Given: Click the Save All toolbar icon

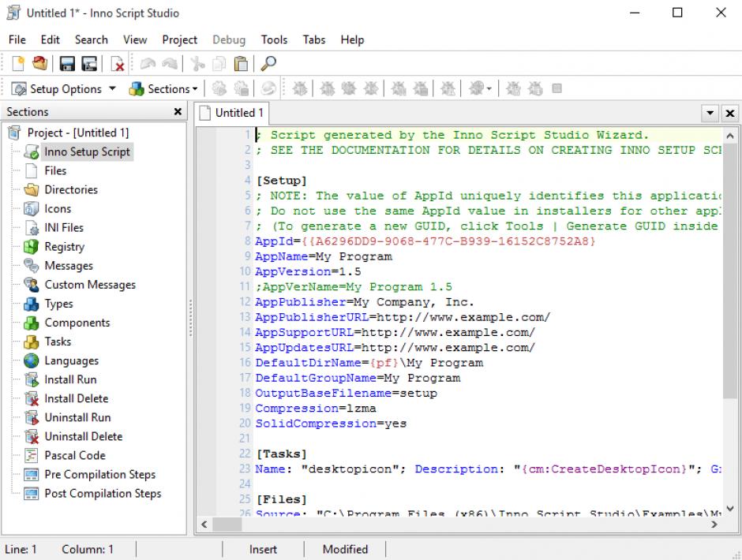Looking at the screenshot, I should (x=89, y=63).
